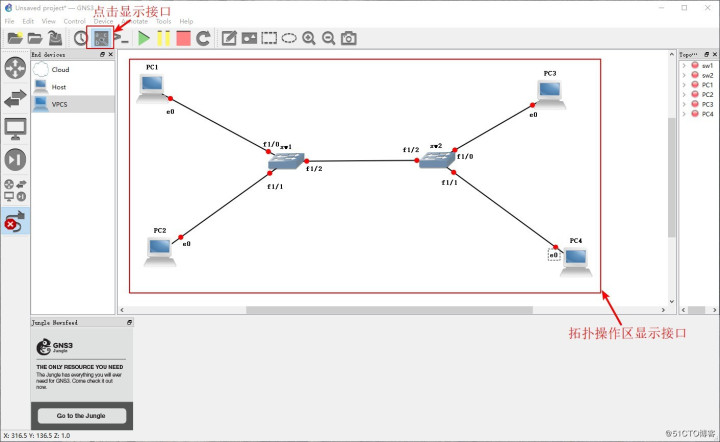This screenshot has height=442, width=720.
Task: Click the workspace horizontal scrollbar thumb
Action: pyautogui.click(x=389, y=310)
